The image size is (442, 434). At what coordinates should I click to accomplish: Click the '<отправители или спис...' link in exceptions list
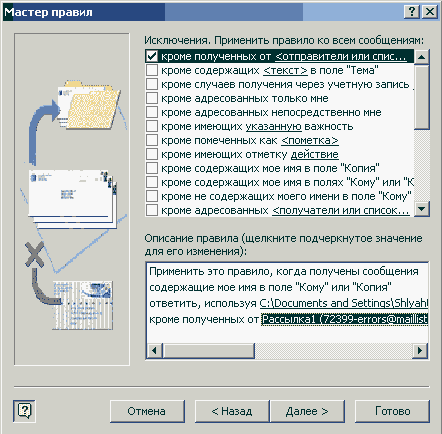(341, 56)
